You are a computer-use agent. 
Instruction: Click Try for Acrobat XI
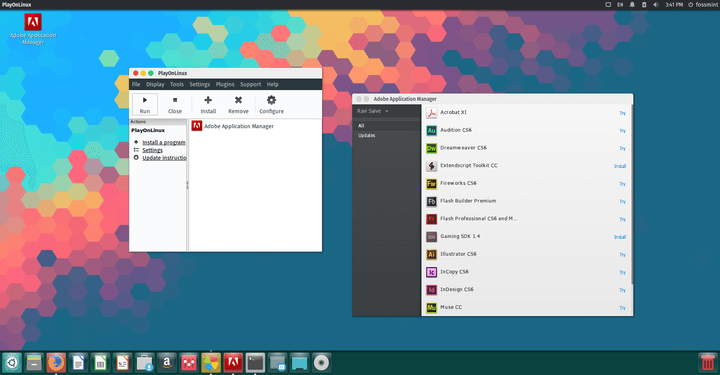click(x=623, y=113)
